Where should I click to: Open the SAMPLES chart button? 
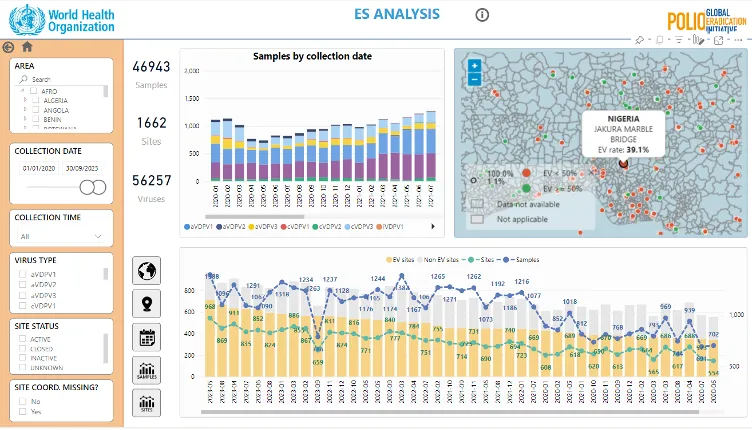146,370
